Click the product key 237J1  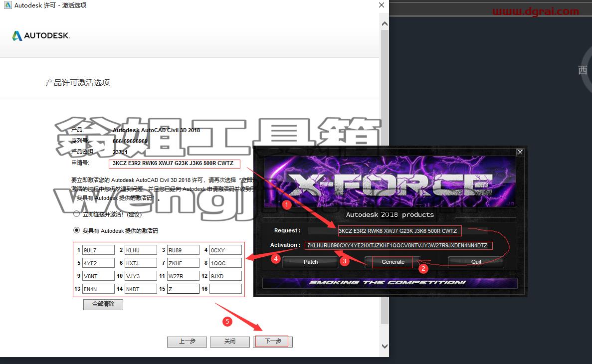pyautogui.click(x=120, y=152)
